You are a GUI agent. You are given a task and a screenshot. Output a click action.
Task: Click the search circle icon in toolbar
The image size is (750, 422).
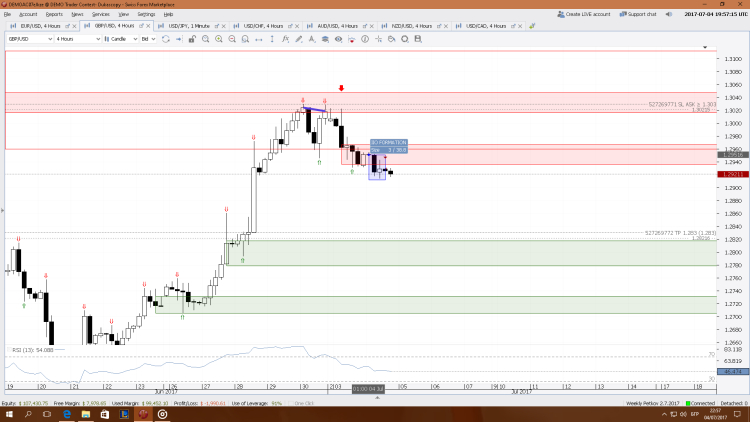click(405, 39)
